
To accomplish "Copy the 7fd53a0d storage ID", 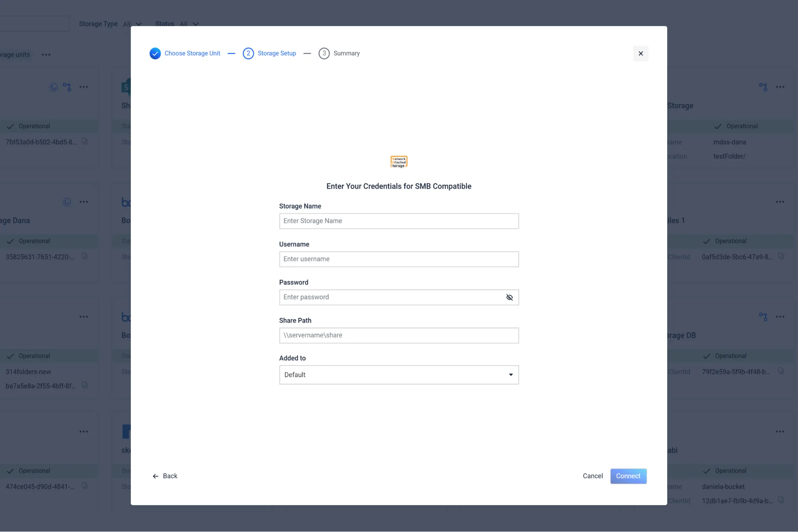I will (x=85, y=141).
